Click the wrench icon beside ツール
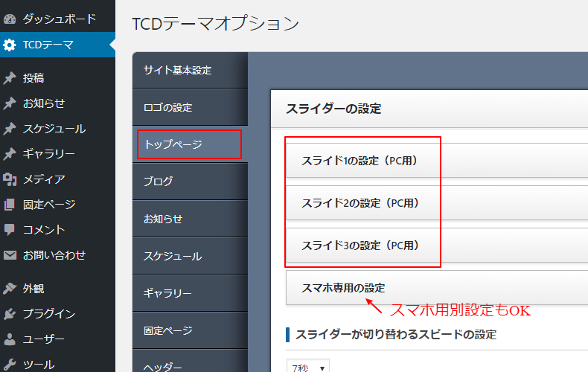Viewport: 588px width, 372px height. (10, 364)
